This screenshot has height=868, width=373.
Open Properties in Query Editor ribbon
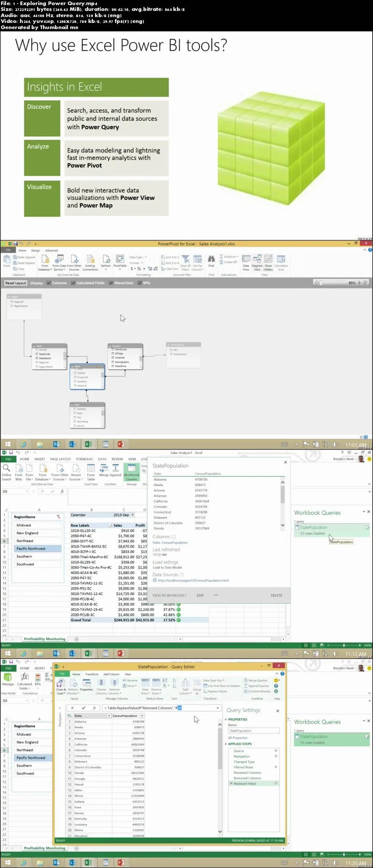point(86,685)
